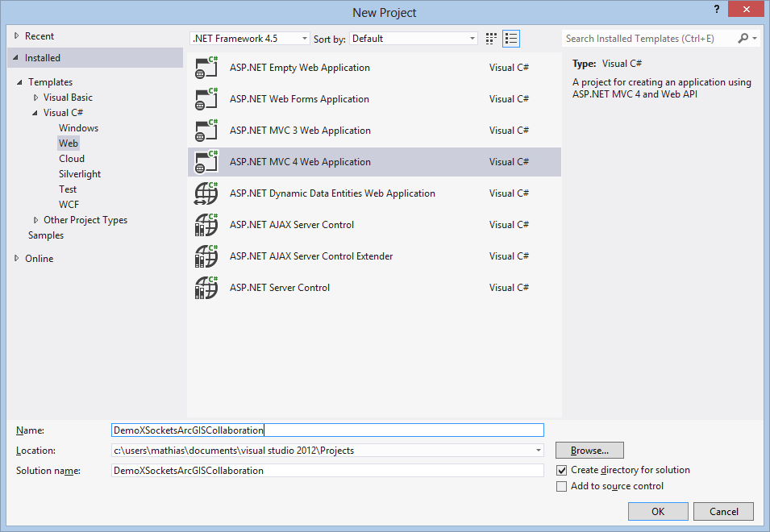Expand the Recent section
Screen dimensions: 770x532
click(x=17, y=35)
